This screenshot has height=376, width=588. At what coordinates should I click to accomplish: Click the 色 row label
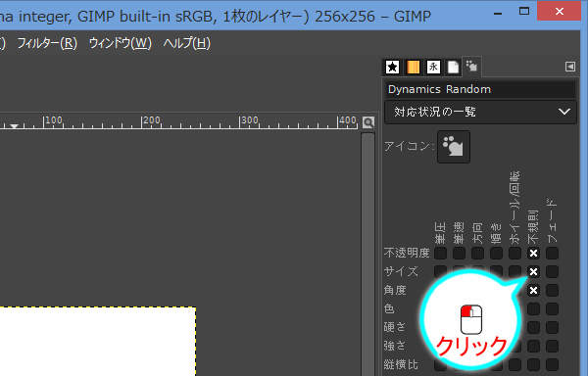point(389,309)
